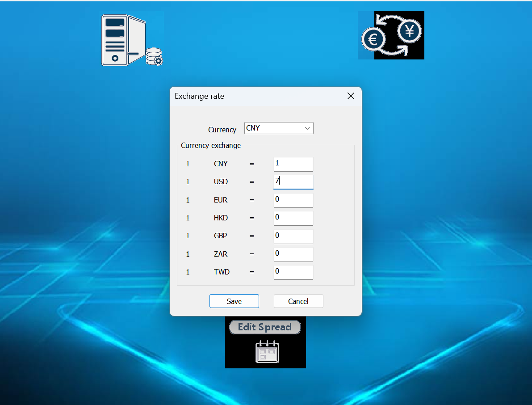Click into the HKD rate field

(293, 218)
